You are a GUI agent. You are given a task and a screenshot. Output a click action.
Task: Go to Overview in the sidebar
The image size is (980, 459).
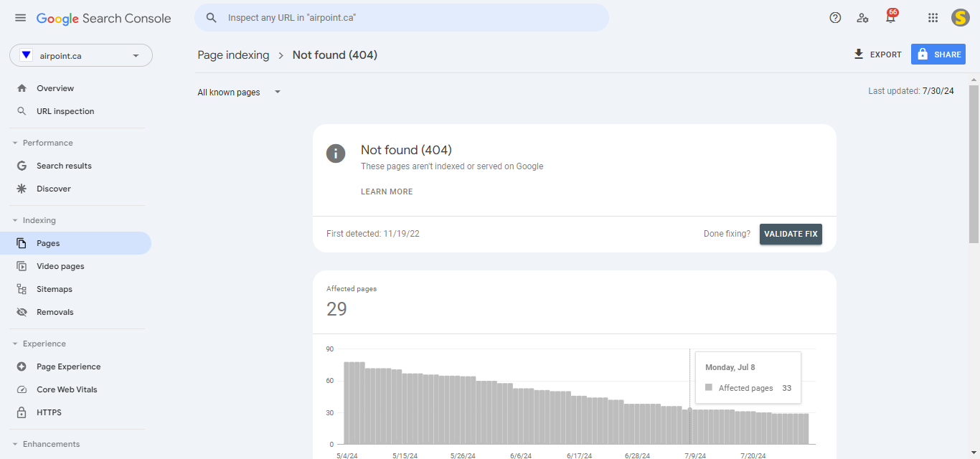(76, 88)
